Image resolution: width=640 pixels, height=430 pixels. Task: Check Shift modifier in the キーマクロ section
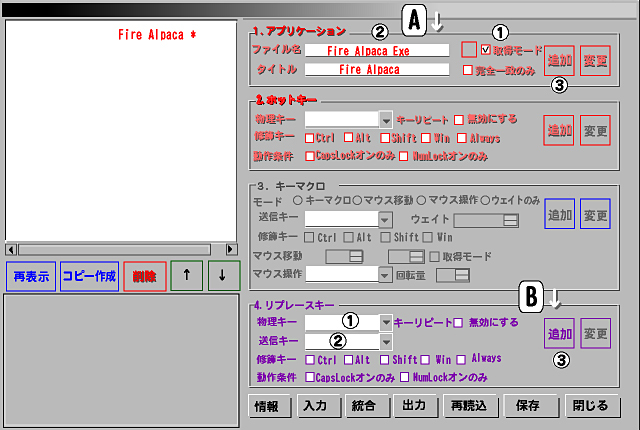click(x=385, y=237)
